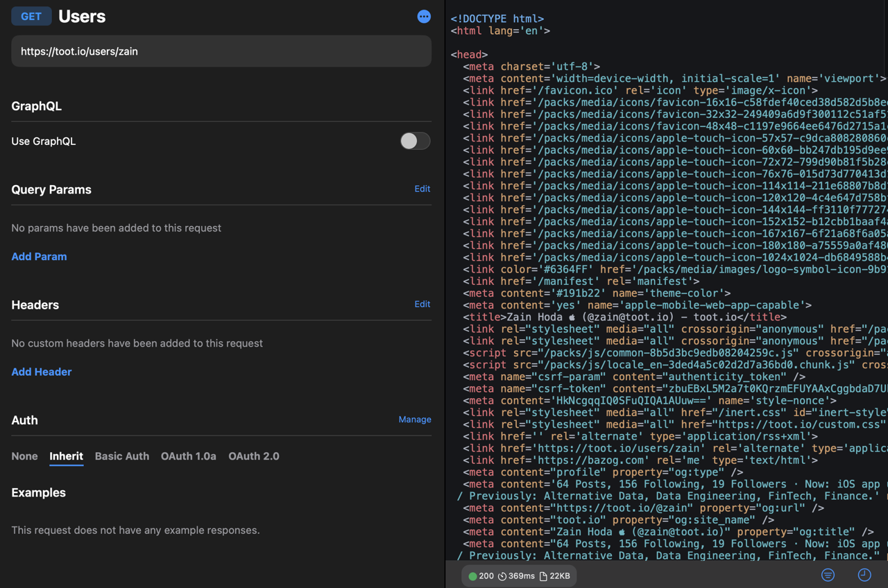The height and width of the screenshot is (588, 888).
Task: Click the csrf-param meta line
Action: tap(634, 377)
